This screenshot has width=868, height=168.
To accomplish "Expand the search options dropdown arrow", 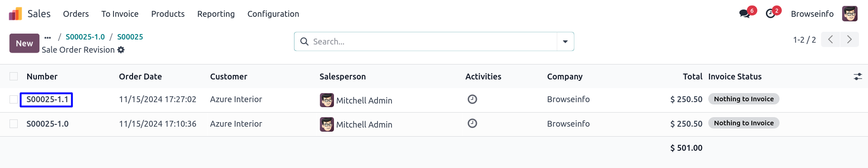I will (565, 41).
